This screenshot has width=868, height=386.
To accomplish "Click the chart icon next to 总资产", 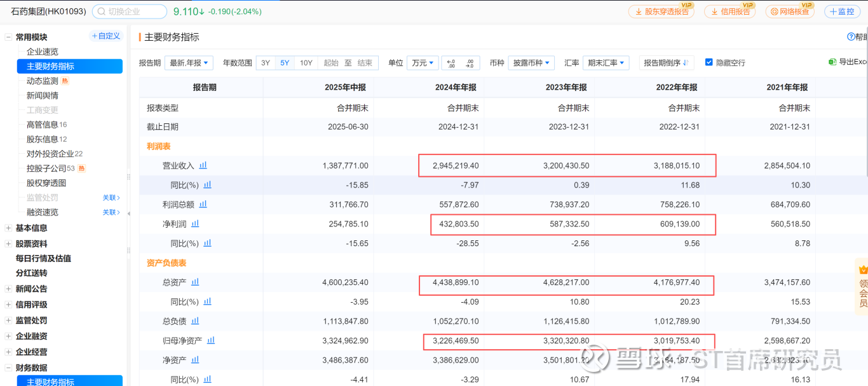I will tap(195, 282).
